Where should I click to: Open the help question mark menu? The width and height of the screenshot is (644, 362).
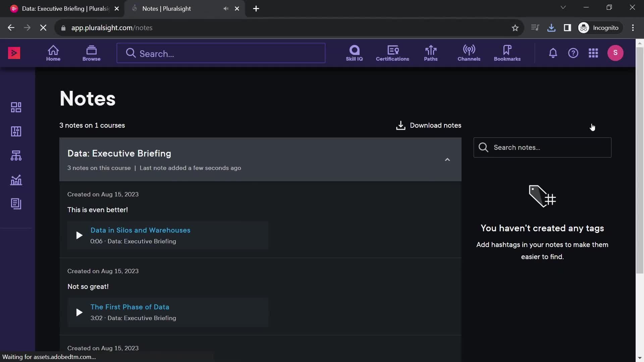click(573, 53)
